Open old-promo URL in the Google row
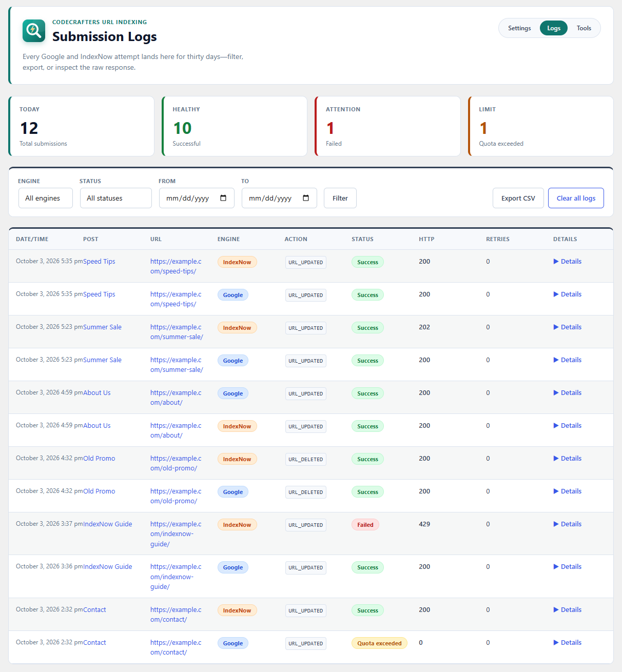This screenshot has height=672, width=622. click(x=176, y=496)
